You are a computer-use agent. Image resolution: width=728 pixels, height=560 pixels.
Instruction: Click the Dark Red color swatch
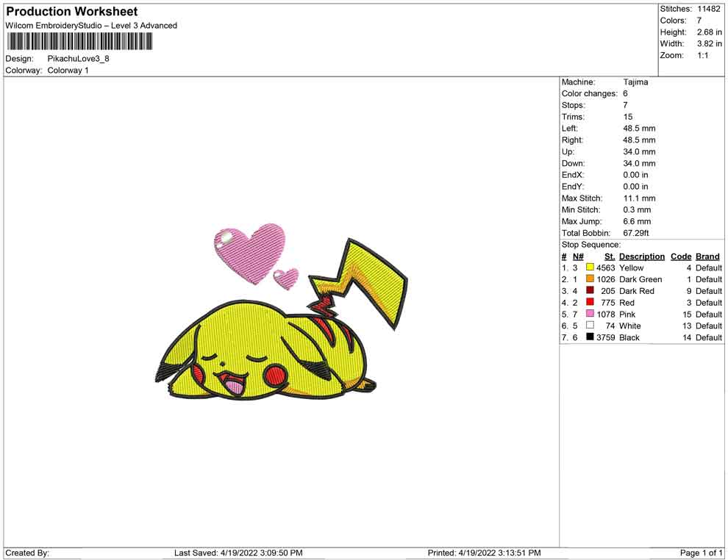coord(590,290)
